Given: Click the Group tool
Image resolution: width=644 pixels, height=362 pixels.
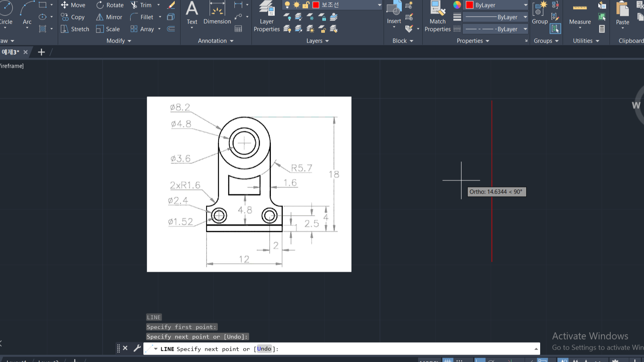Looking at the screenshot, I should pyautogui.click(x=540, y=13).
